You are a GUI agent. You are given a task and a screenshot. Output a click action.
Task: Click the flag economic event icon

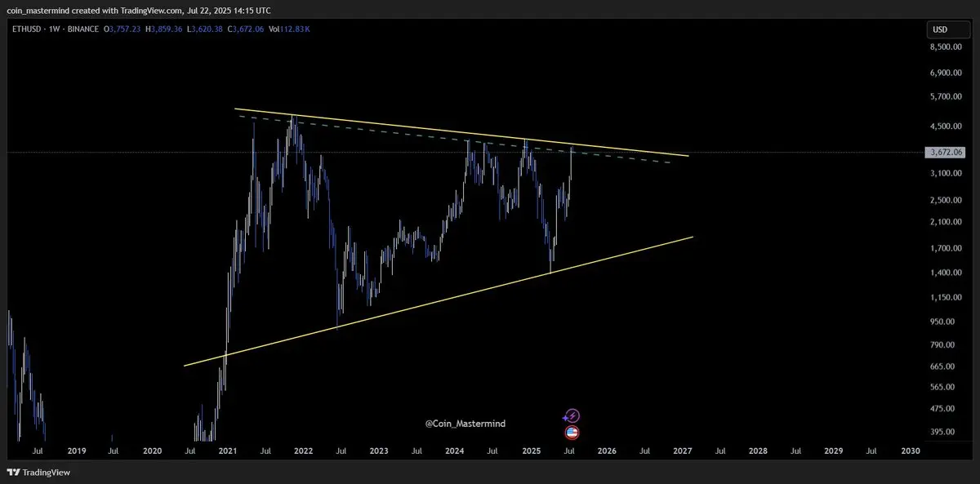click(x=572, y=433)
